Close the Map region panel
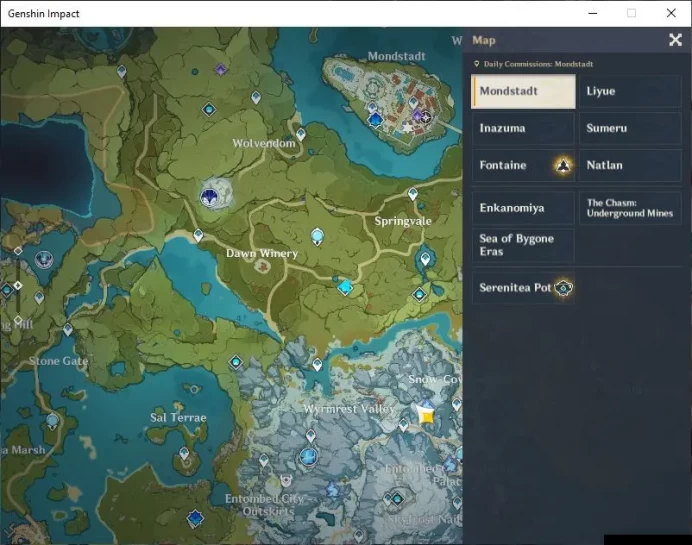The height and width of the screenshot is (545, 692). 675,40
